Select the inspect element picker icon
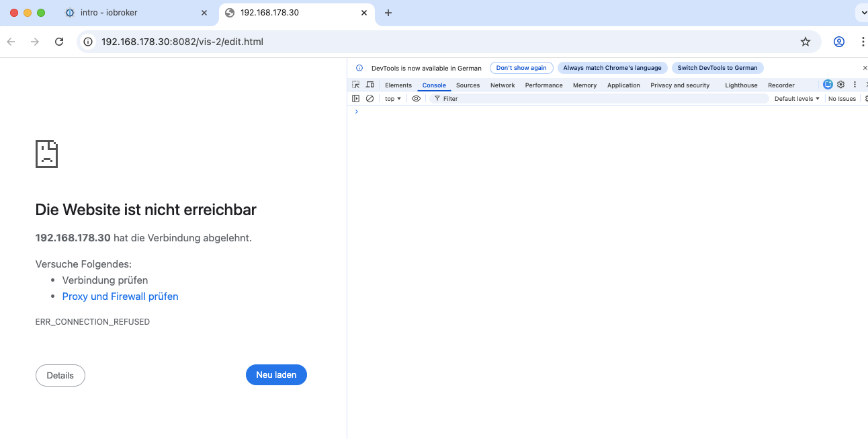 [356, 85]
